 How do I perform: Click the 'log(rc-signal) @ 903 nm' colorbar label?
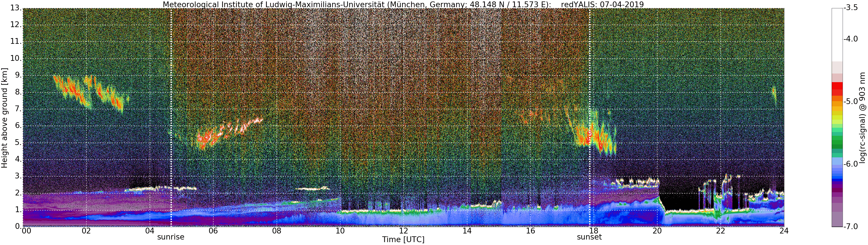862,118
